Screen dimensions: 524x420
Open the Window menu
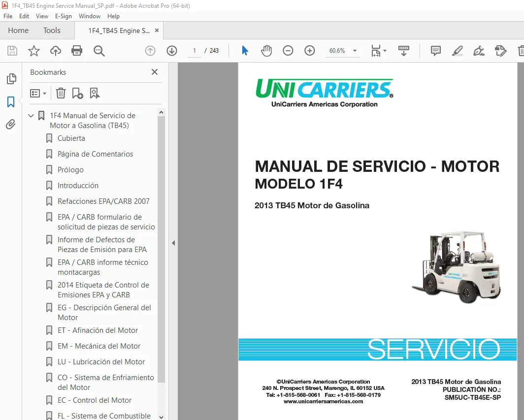[x=90, y=16]
